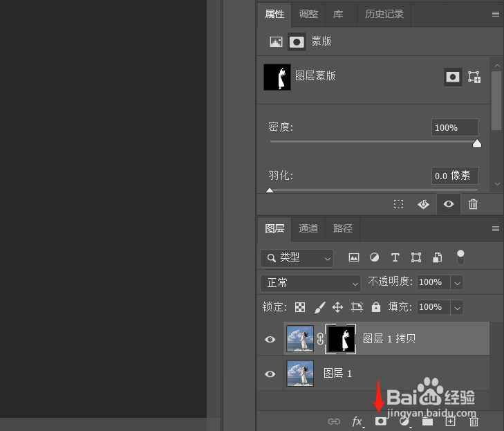The height and width of the screenshot is (431, 504).
Task: Filter layers by shape layers
Action: (x=416, y=257)
